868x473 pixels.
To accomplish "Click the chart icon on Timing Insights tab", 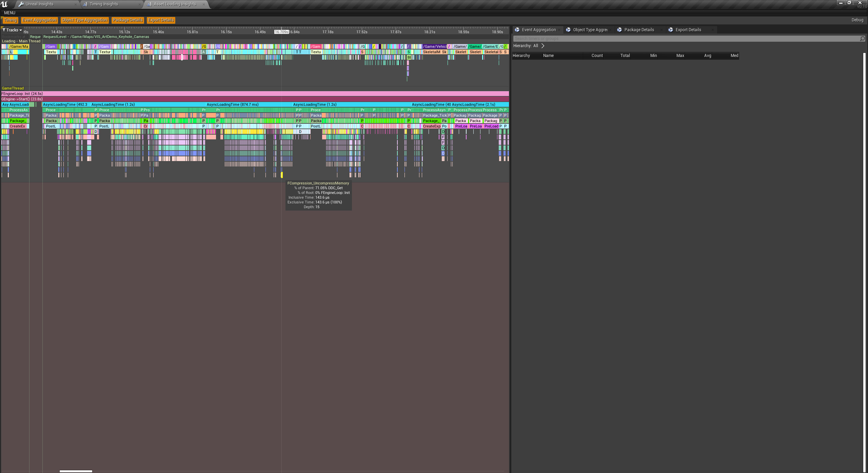I will tap(85, 4).
